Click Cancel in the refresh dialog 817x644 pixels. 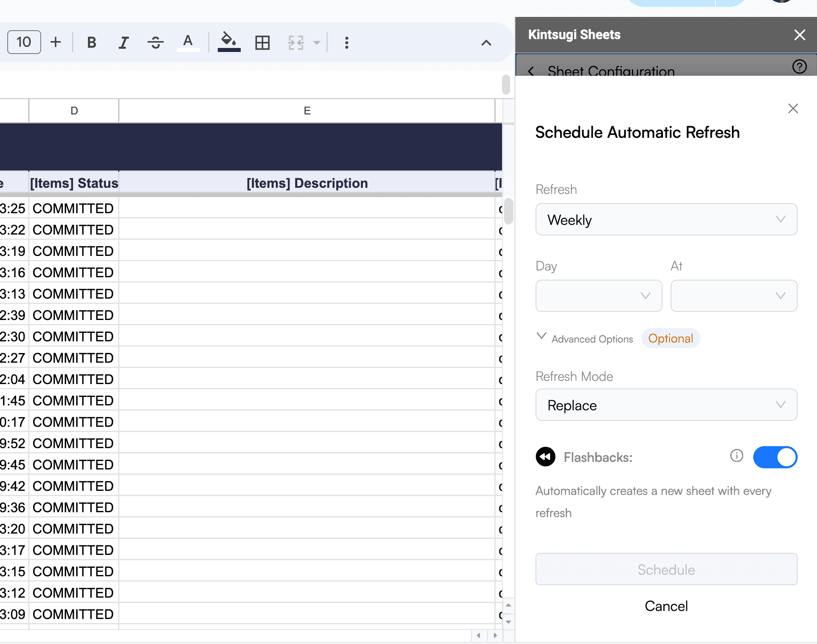666,606
